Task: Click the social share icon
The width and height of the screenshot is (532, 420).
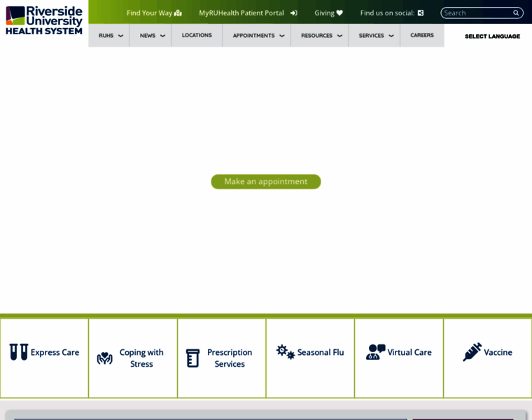Action: click(x=421, y=13)
